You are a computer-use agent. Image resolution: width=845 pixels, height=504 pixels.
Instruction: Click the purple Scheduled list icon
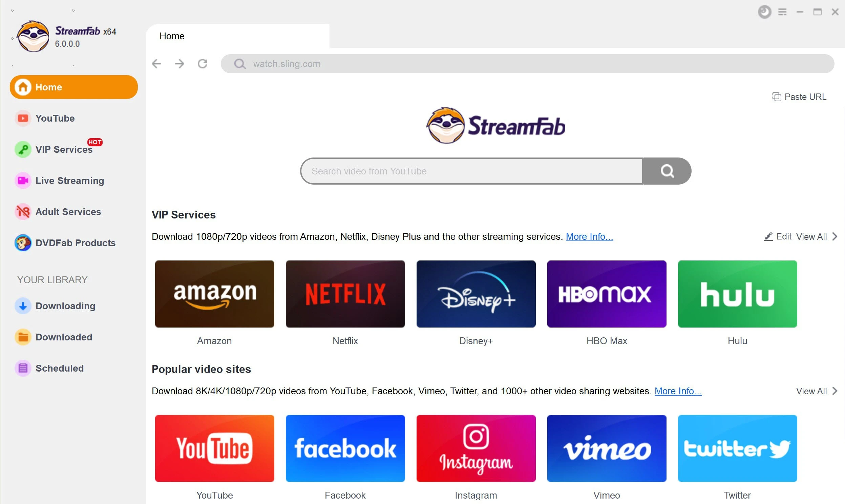pos(23,369)
